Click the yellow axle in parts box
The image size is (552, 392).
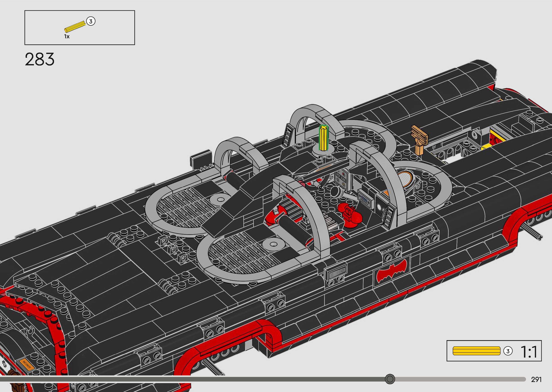[x=75, y=27]
